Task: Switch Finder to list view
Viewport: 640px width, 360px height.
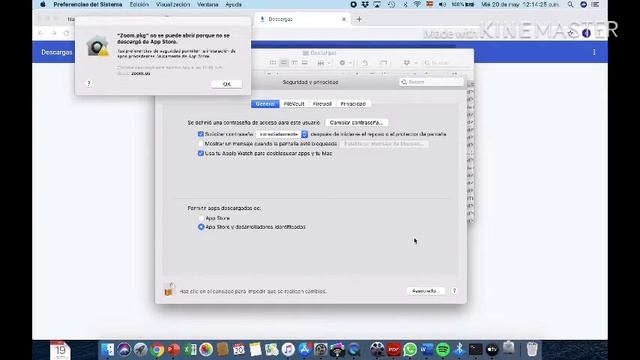Action: (x=284, y=63)
